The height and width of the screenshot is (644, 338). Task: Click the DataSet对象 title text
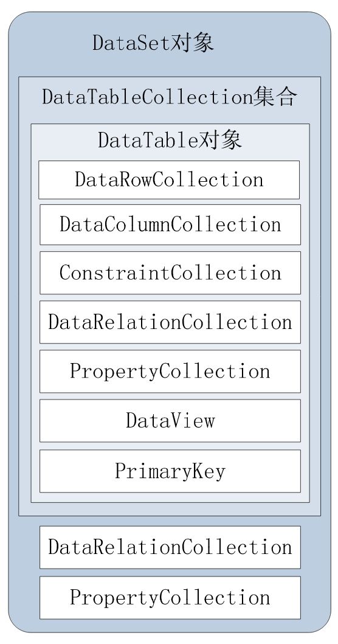pos(153,43)
